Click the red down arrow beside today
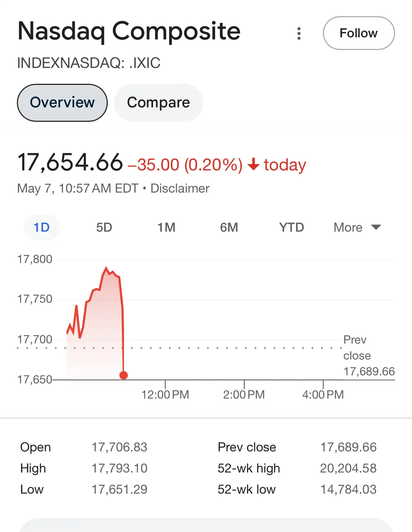Image resolution: width=412 pixels, height=532 pixels. pos(254,164)
